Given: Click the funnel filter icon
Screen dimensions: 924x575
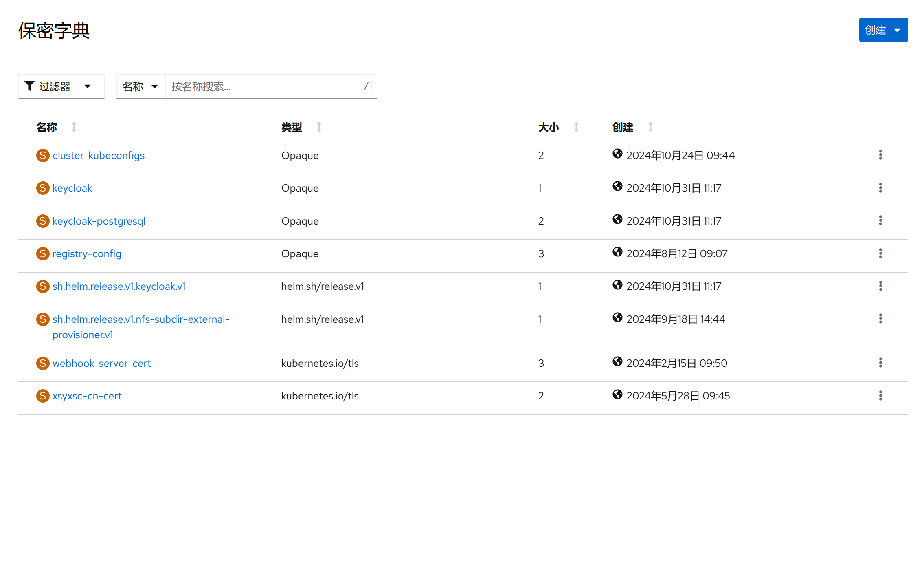Looking at the screenshot, I should tap(29, 86).
